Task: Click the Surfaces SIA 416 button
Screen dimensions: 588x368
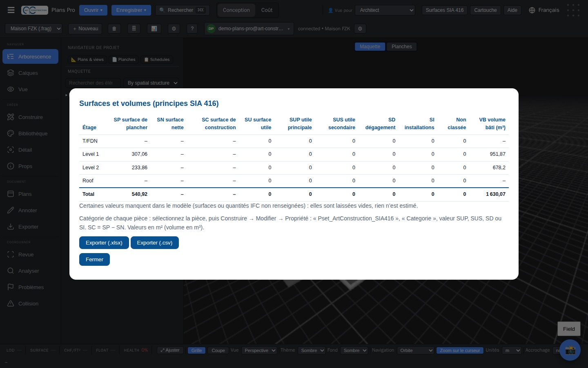Action: pos(445,10)
